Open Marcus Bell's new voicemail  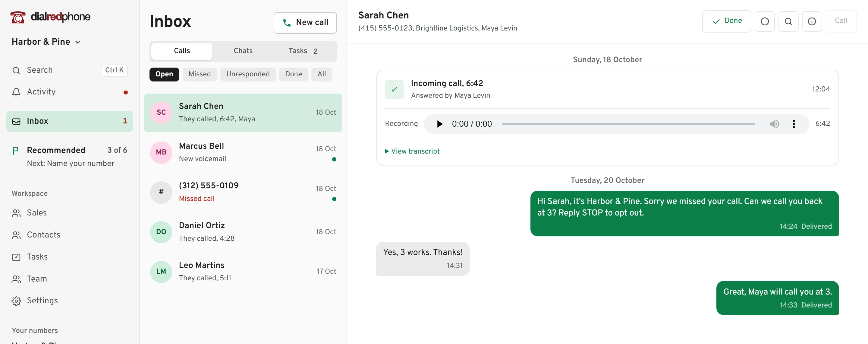[243, 152]
